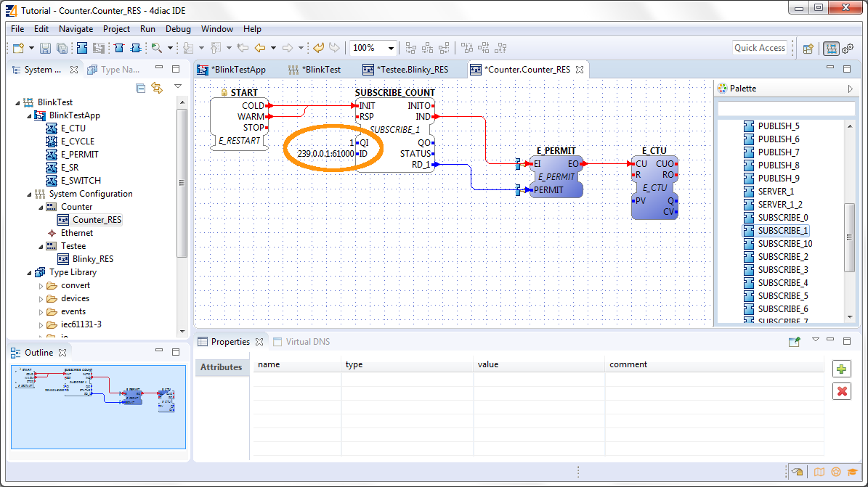Add a new attribute with green plus icon
This screenshot has width=868, height=487.
tap(842, 369)
